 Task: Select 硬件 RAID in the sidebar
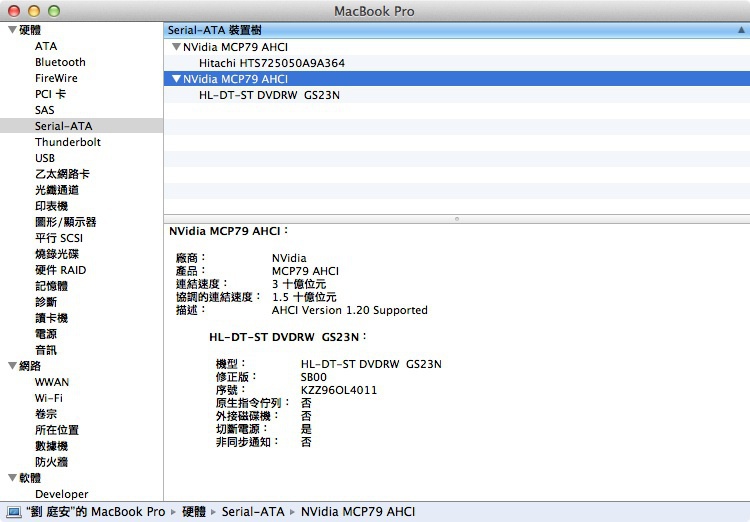[61, 270]
